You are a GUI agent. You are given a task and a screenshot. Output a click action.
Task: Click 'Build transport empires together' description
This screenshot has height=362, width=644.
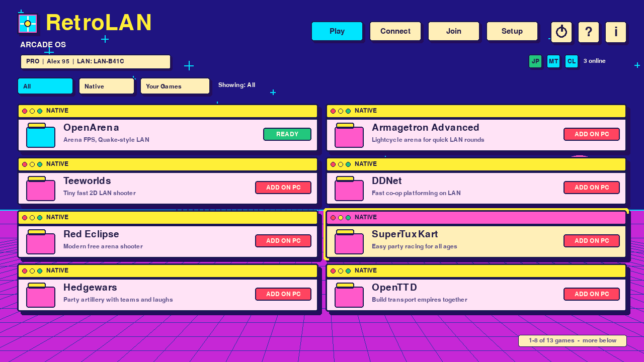pyautogui.click(x=420, y=300)
